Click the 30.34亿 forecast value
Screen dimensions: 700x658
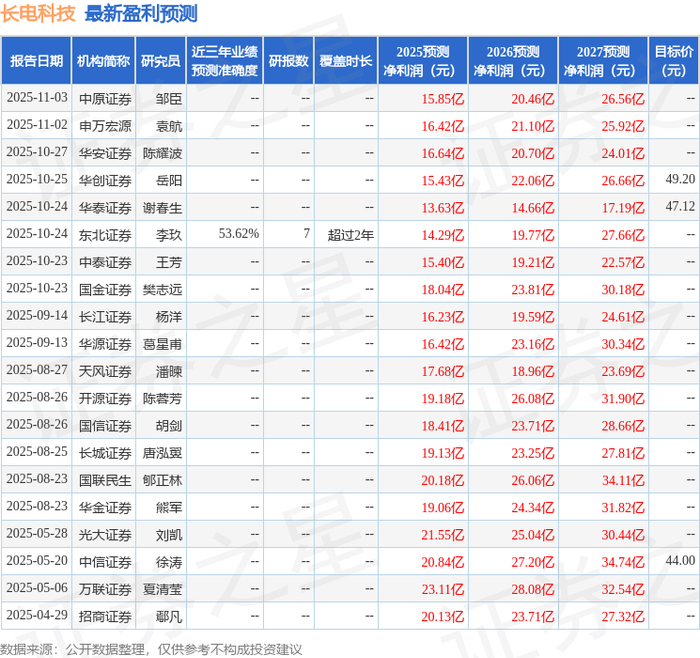[x=623, y=344]
